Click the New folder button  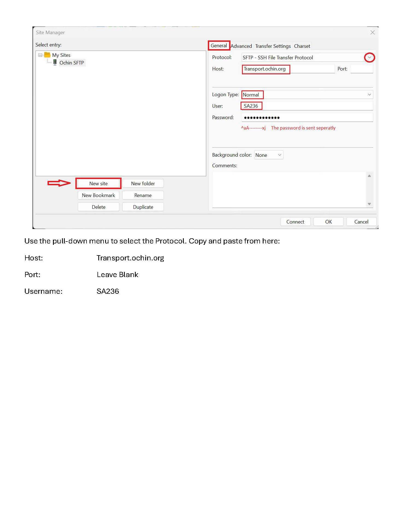(143, 184)
